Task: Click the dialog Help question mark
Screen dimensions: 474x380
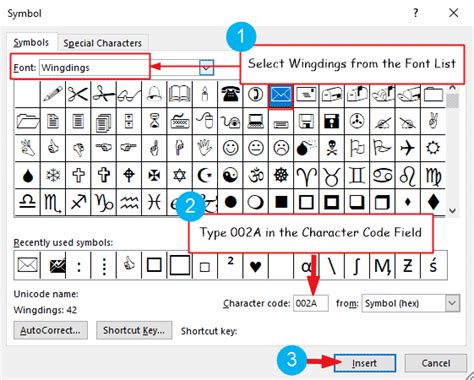Action: 415,13
